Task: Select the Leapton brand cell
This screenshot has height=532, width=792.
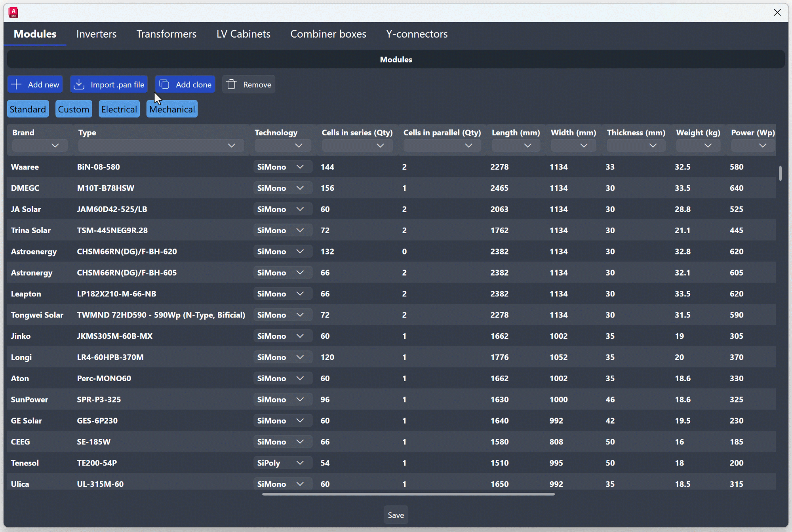Action: [x=26, y=294]
